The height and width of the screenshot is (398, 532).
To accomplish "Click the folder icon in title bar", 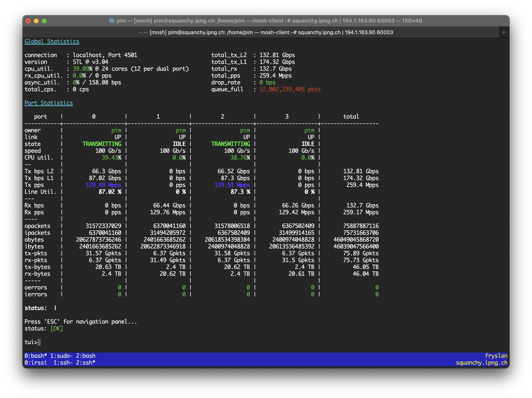I will click(112, 21).
